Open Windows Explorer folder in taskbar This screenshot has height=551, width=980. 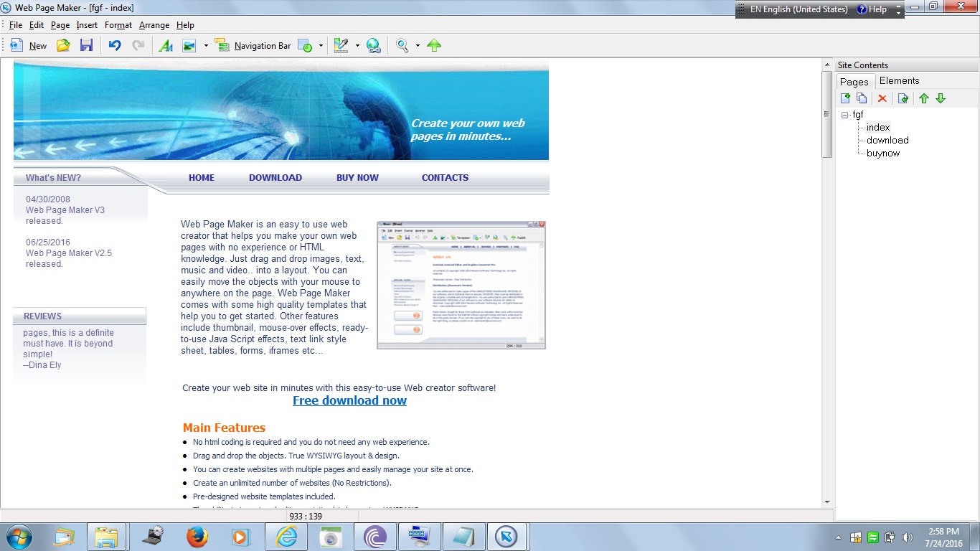click(106, 537)
